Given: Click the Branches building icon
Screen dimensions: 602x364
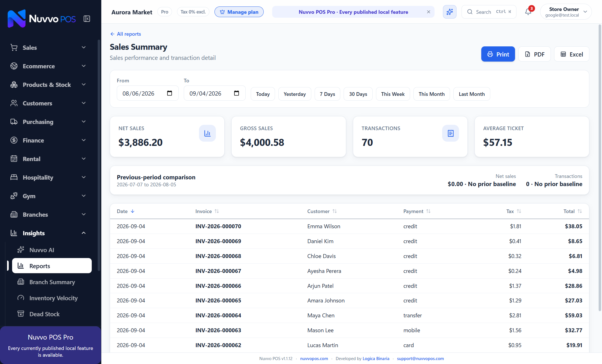Looking at the screenshot, I should tap(14, 214).
